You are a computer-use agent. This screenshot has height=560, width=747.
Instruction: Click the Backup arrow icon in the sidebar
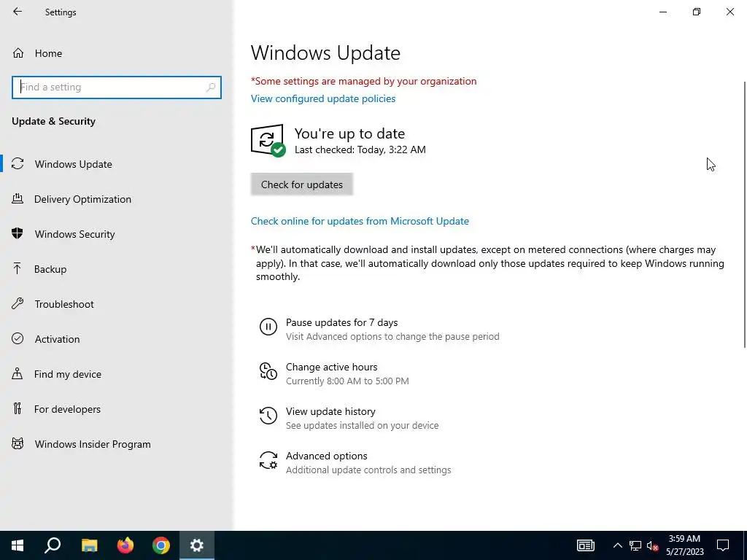pos(18,268)
